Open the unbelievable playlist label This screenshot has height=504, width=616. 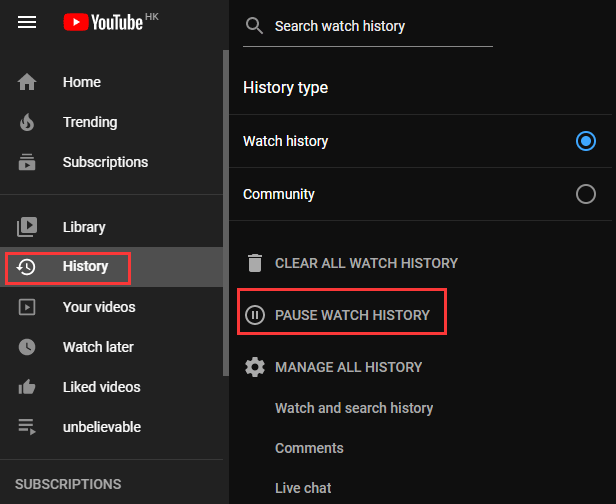point(102,427)
